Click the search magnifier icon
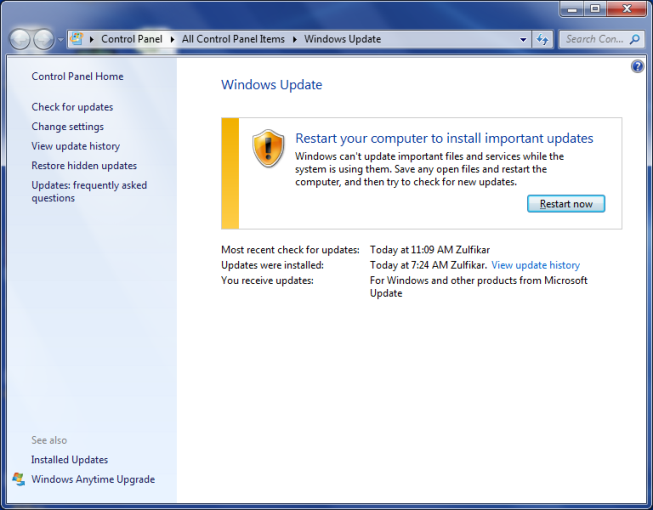Image resolution: width=653 pixels, height=510 pixels. coord(635,40)
